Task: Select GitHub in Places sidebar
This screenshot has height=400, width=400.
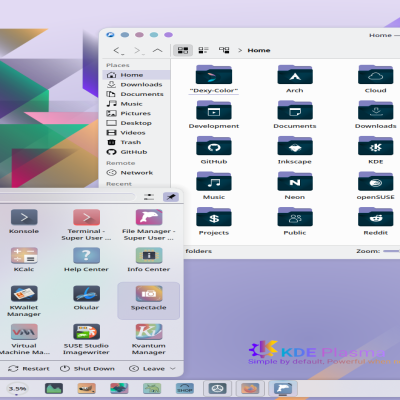Action: point(136,152)
